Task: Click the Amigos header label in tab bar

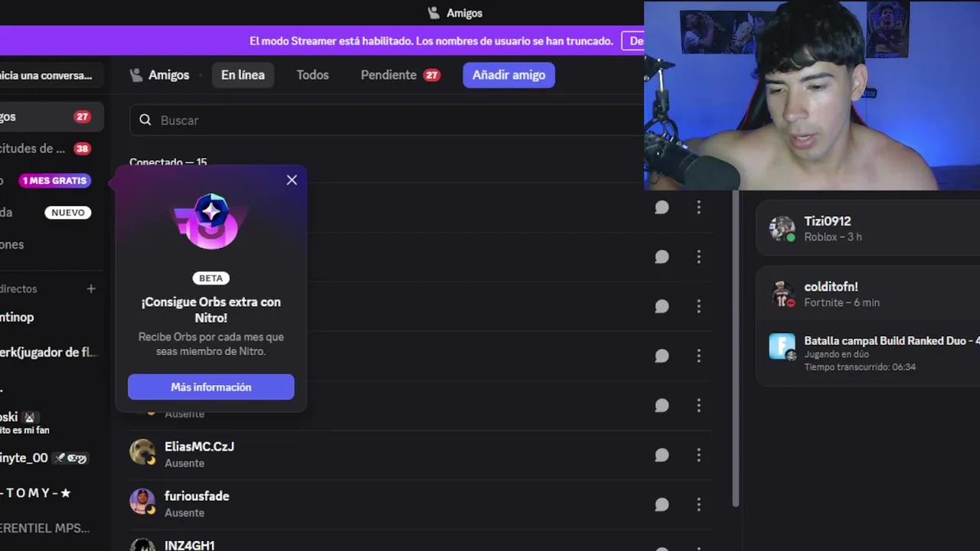Action: (168, 75)
